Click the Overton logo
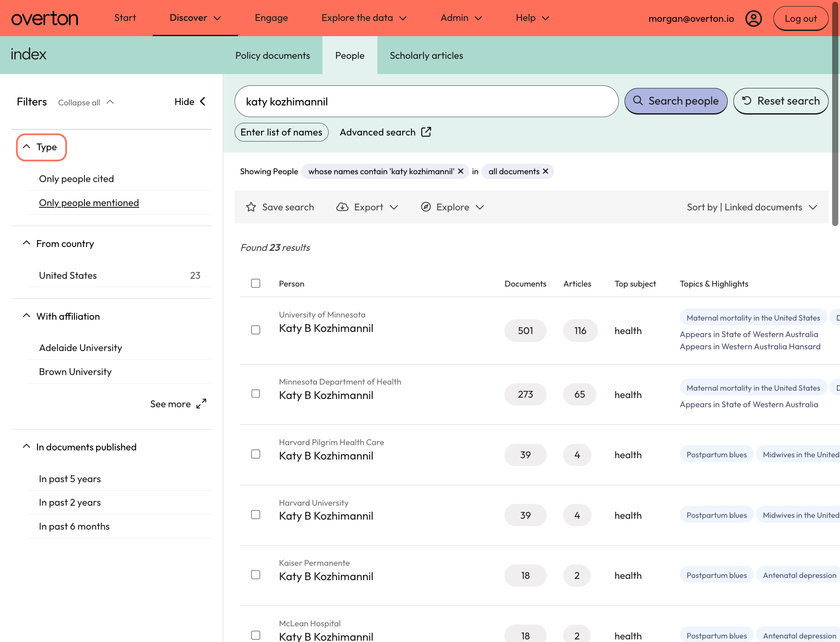The image size is (840, 642). (x=44, y=18)
